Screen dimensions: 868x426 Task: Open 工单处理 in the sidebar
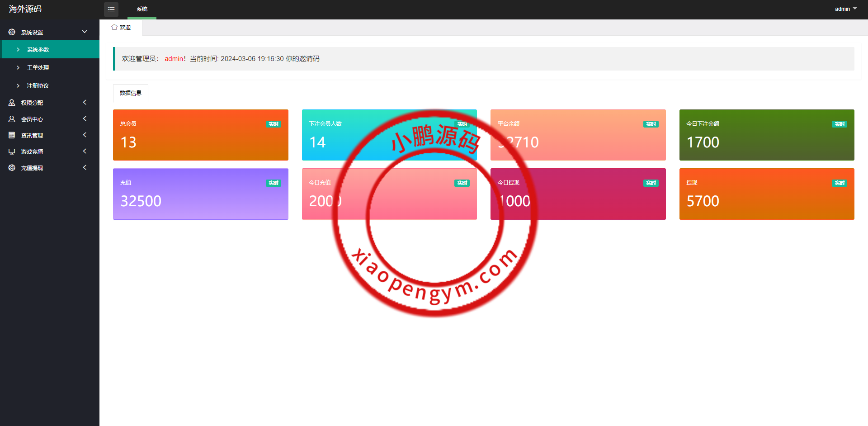click(50, 67)
